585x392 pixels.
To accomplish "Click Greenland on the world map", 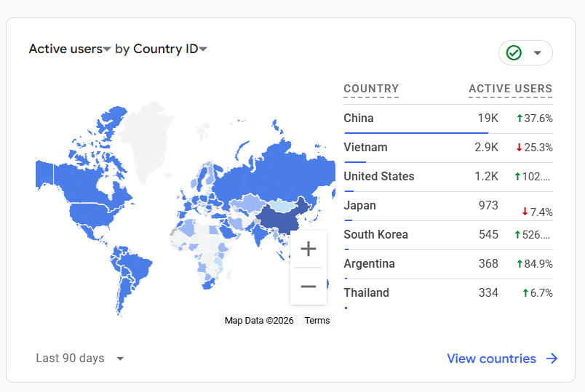I will click(x=148, y=138).
